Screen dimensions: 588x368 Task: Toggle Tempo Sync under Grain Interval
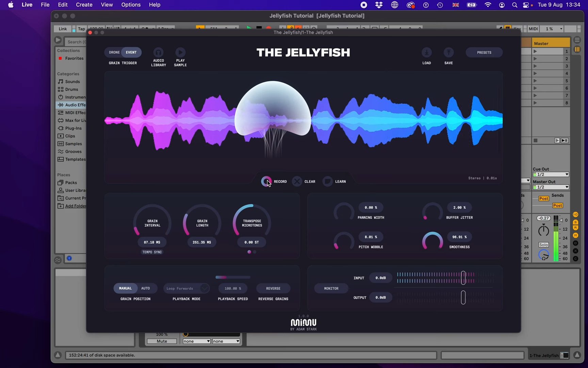pyautogui.click(x=152, y=252)
